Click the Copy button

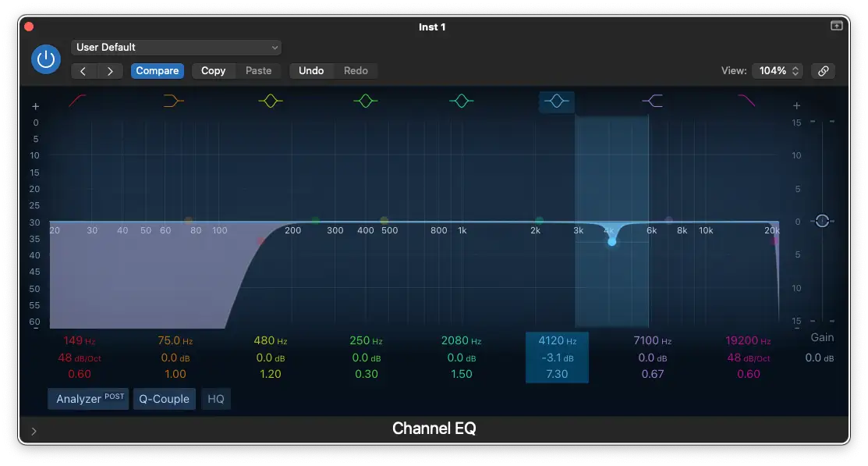click(213, 71)
